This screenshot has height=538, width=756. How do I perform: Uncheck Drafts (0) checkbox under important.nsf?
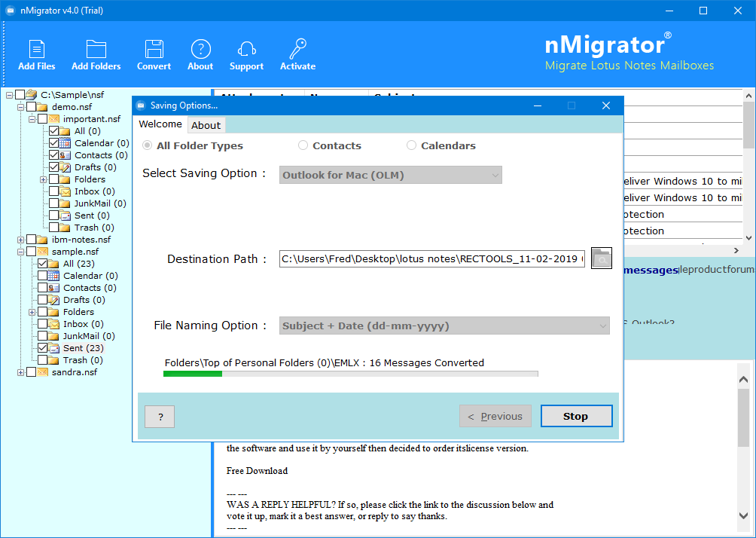54,167
